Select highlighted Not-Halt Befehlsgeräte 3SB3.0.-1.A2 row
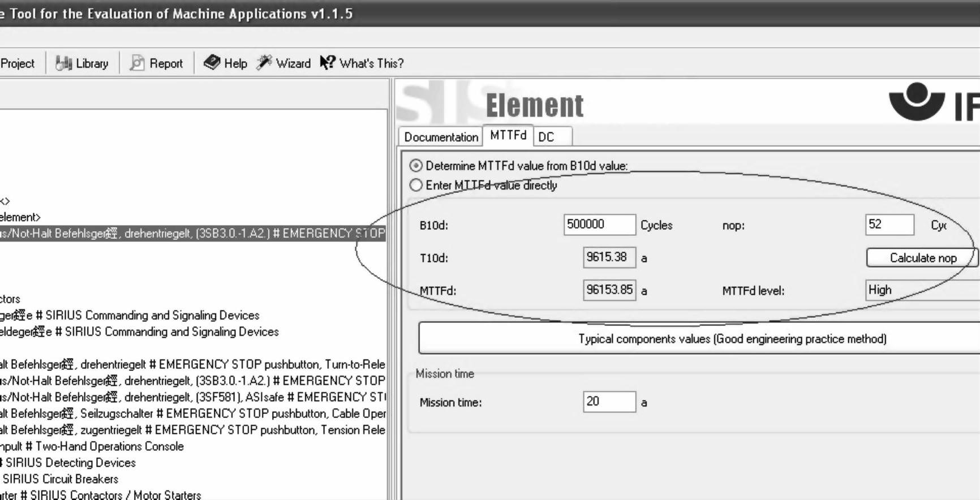The width and height of the screenshot is (980, 500). pyautogui.click(x=192, y=233)
